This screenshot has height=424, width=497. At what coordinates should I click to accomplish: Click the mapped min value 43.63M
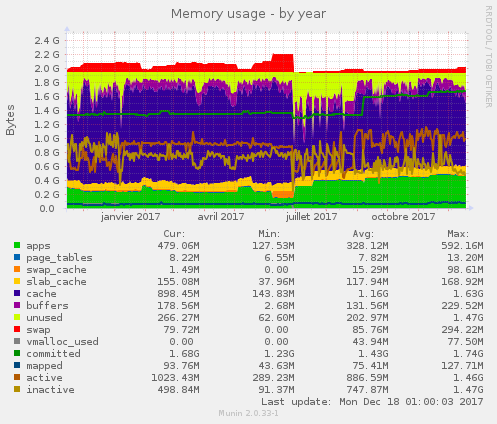tap(276, 366)
